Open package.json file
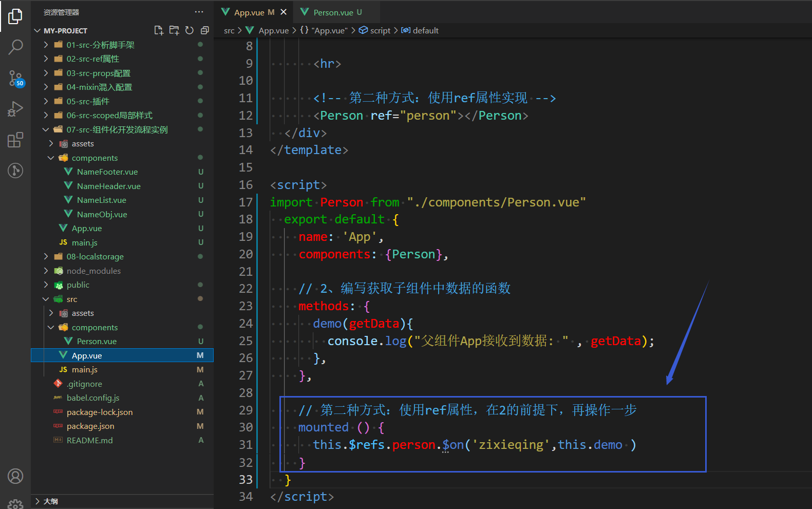The width and height of the screenshot is (812, 509). (122, 426)
